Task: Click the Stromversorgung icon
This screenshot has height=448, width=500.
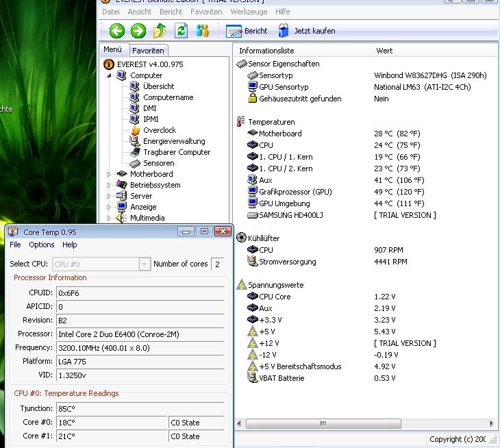Action: [x=253, y=262]
